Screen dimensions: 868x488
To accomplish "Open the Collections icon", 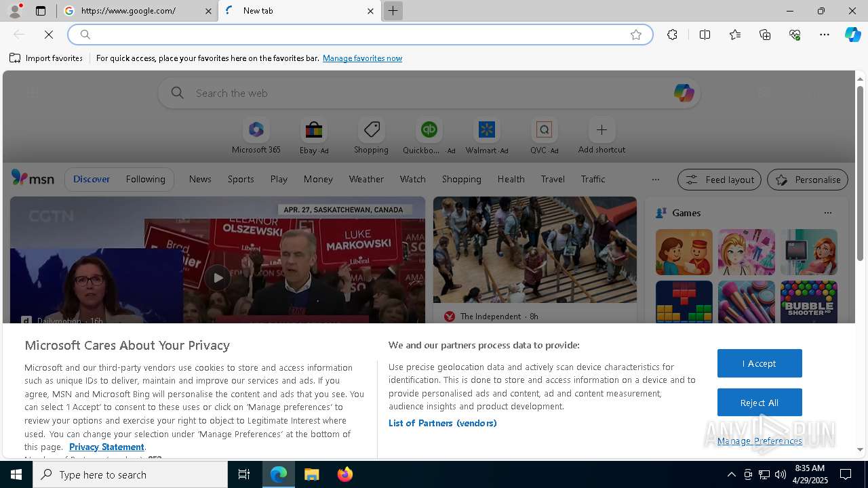I will point(765,35).
